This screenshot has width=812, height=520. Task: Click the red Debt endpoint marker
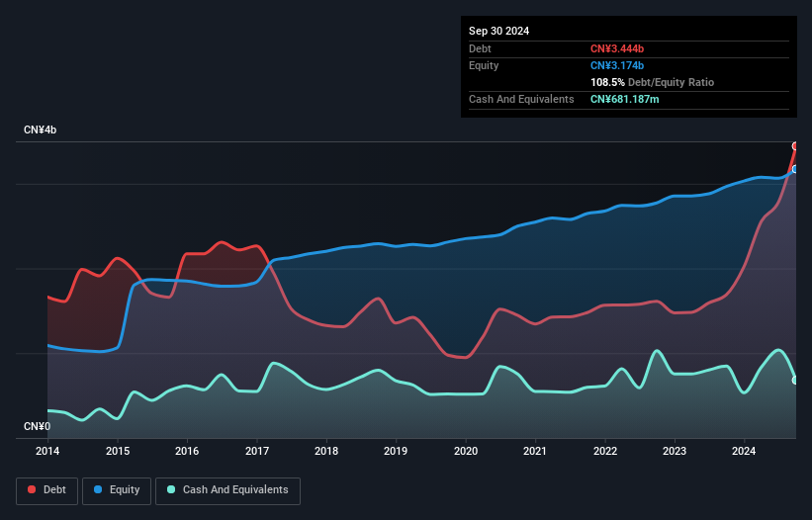point(795,146)
